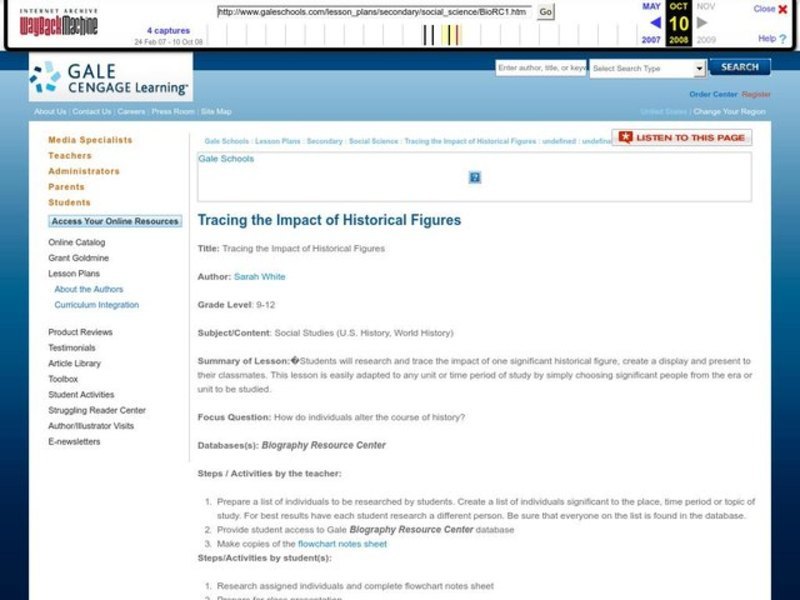Click the next-year gray arrow near NOV 2009
The width and height of the screenshot is (800, 600).
tap(700, 23)
